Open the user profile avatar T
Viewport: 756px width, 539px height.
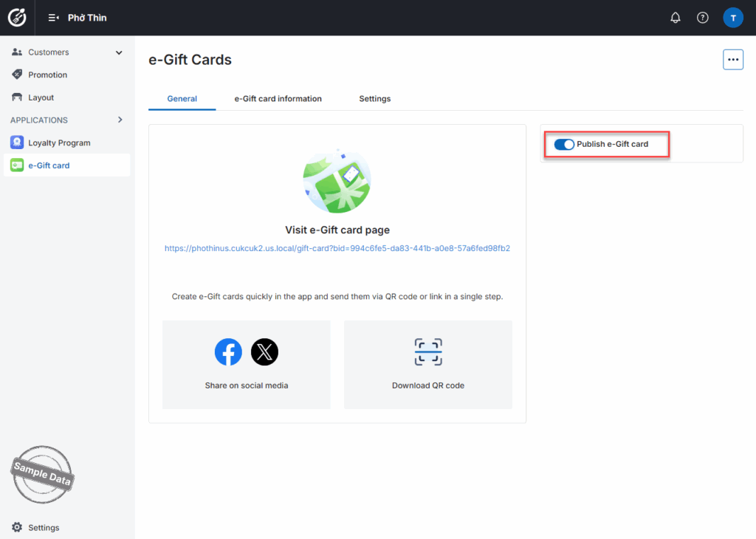[x=732, y=18]
